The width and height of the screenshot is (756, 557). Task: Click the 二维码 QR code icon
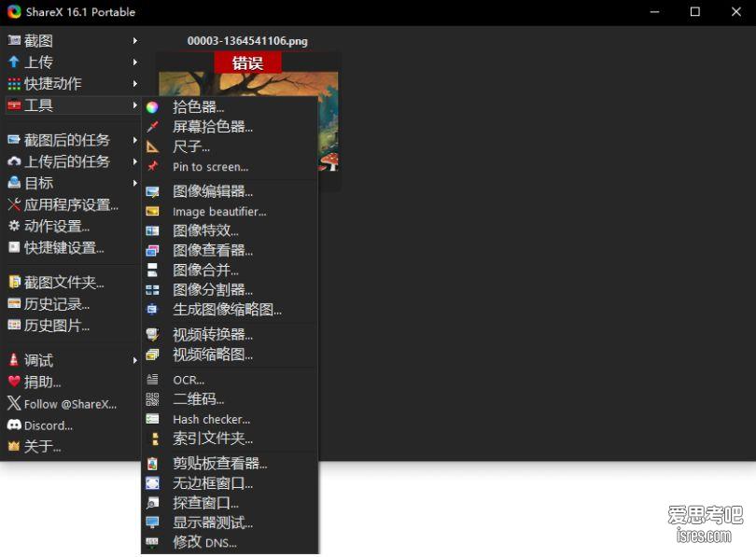tap(152, 399)
